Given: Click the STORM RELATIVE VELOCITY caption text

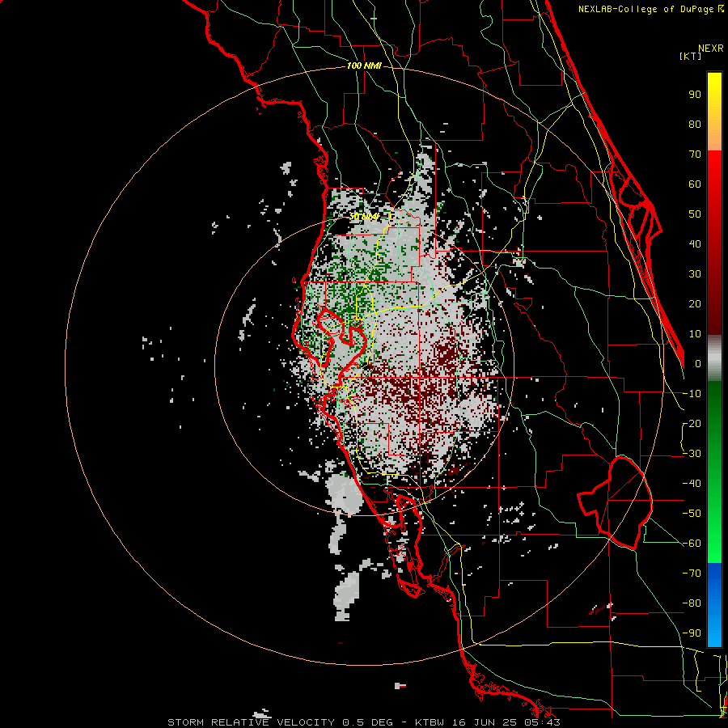Looking at the screenshot, I should (x=252, y=722).
